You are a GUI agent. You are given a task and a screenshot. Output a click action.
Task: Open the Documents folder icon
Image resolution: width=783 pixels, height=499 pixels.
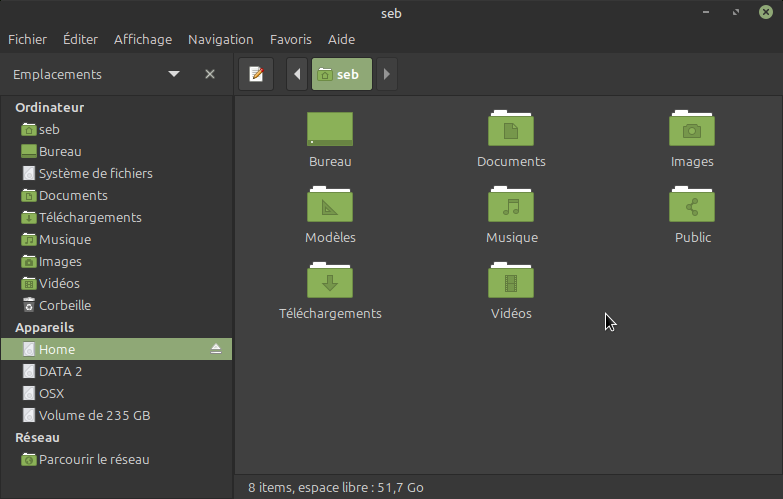coord(511,130)
